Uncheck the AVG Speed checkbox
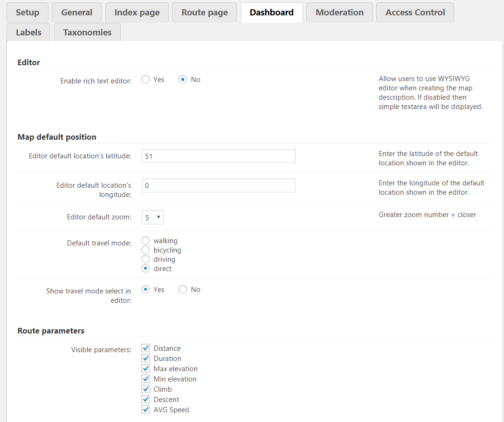This screenshot has width=504, height=422. point(145,409)
